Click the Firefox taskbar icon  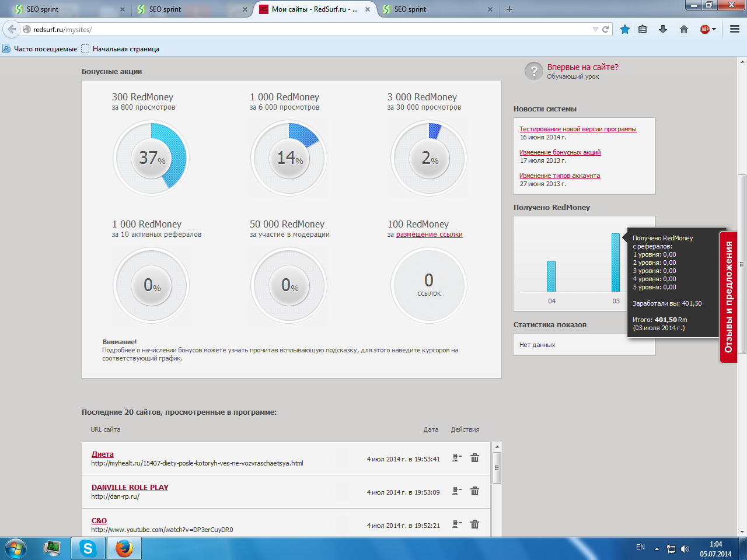pyautogui.click(x=124, y=548)
